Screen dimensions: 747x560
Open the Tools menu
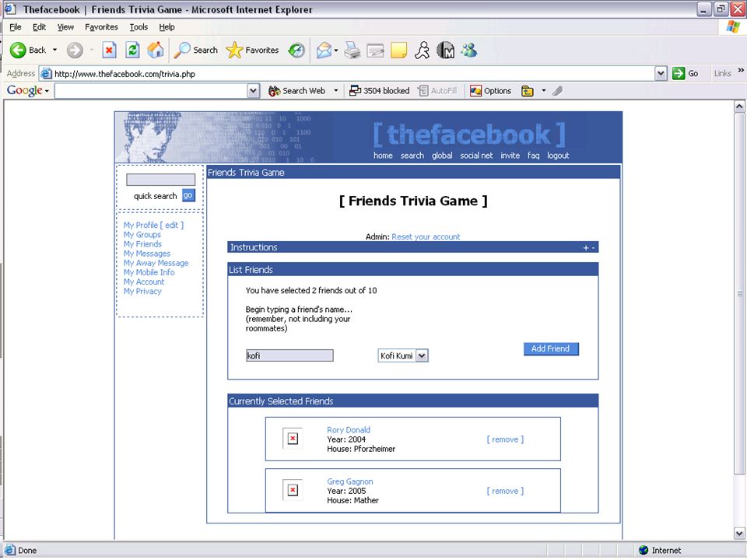(x=139, y=27)
